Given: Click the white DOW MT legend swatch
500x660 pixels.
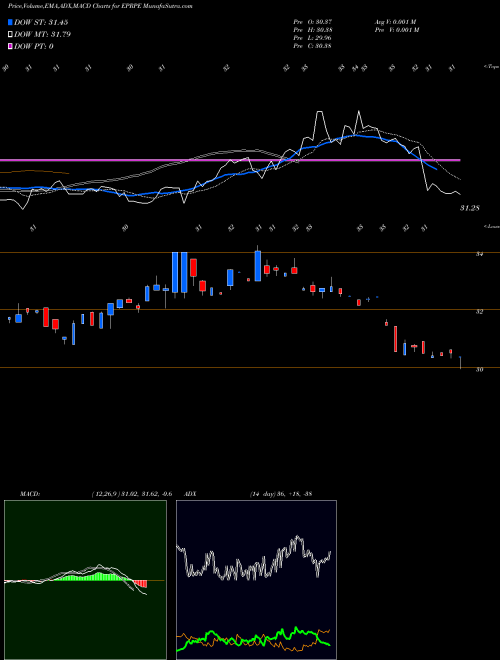Looking at the screenshot, I should (11, 35).
